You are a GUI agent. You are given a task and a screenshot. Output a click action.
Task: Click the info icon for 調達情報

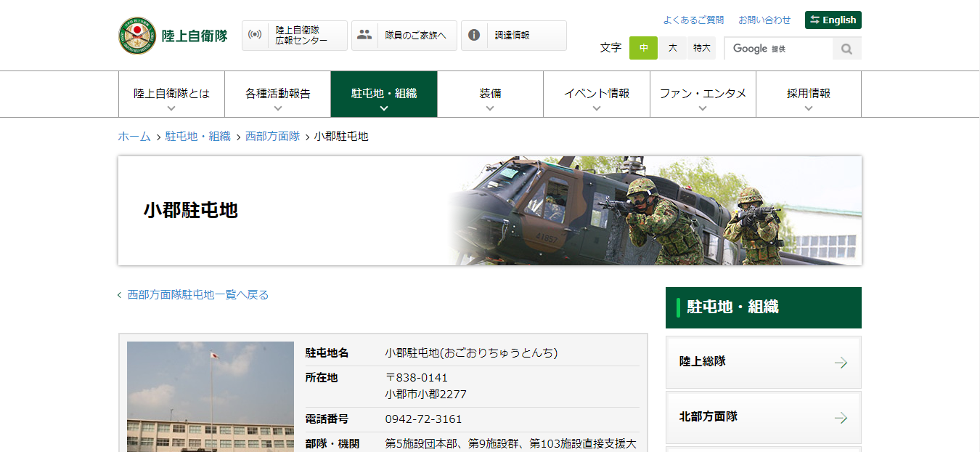click(474, 35)
